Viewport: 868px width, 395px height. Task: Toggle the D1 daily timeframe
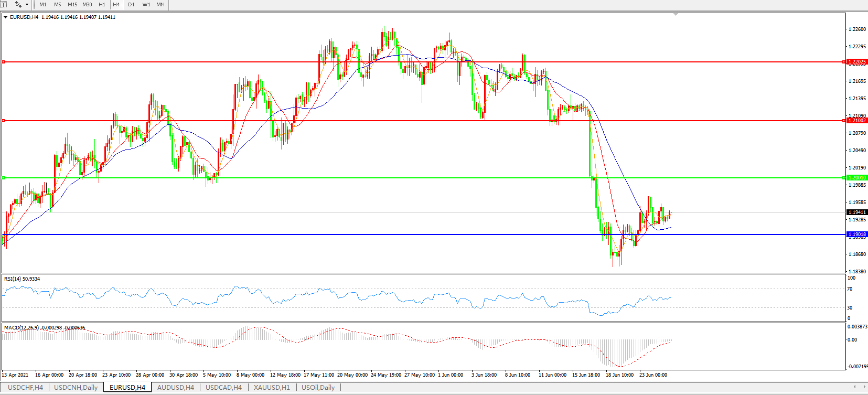tap(131, 4)
